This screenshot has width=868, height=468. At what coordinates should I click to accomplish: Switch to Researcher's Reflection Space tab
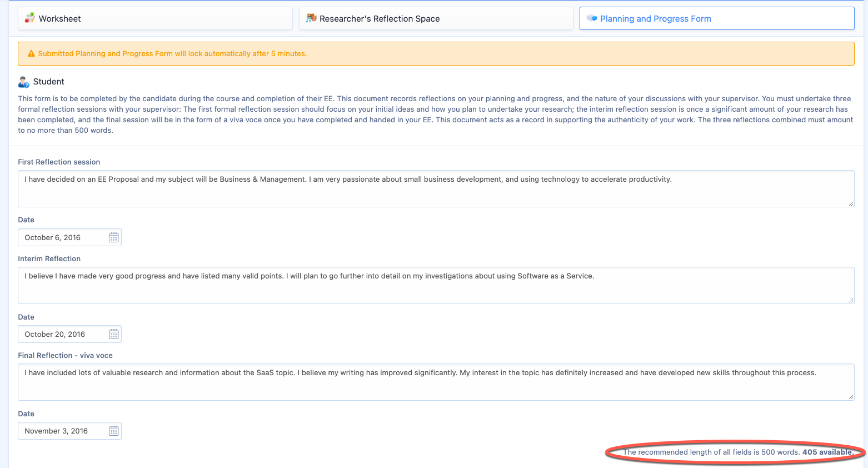pyautogui.click(x=436, y=18)
